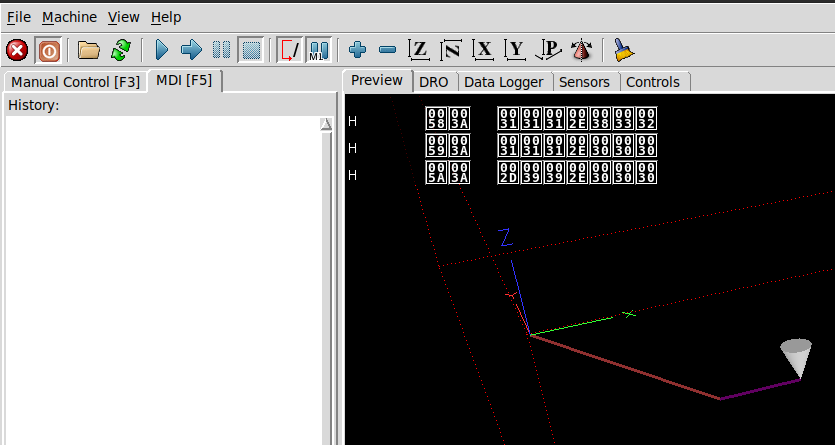Zoom in with plus icon

pyautogui.click(x=357, y=50)
